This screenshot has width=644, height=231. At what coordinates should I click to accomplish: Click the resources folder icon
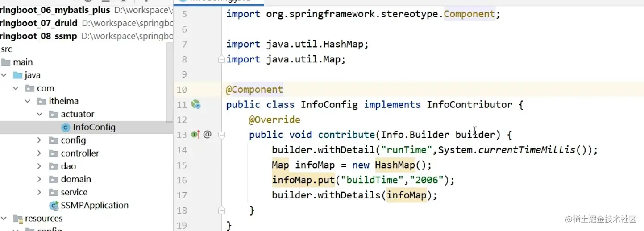pos(17,219)
